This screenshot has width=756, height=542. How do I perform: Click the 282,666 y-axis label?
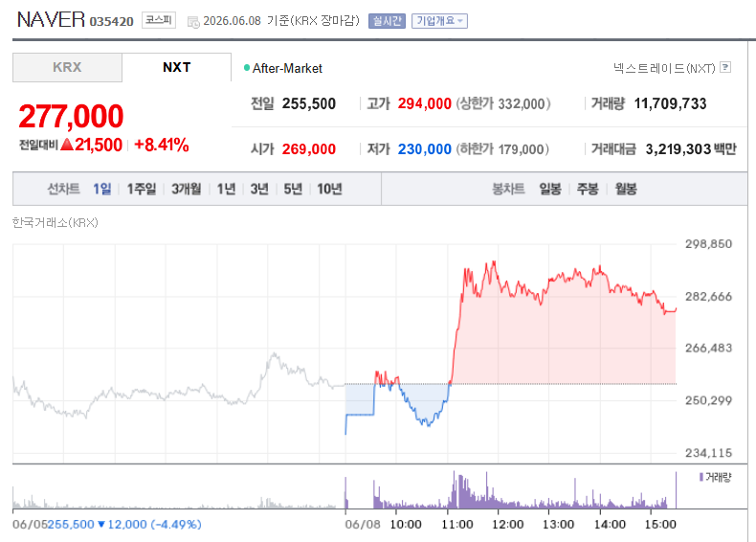(709, 296)
